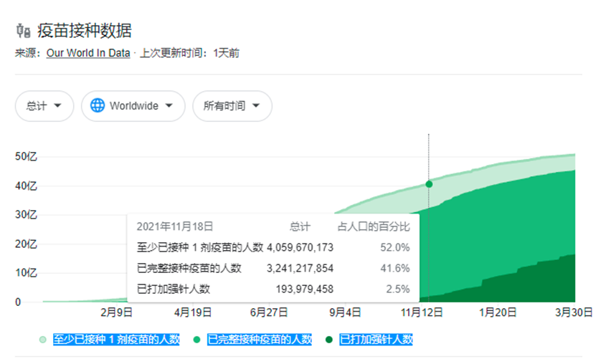Image resolution: width=601 pixels, height=364 pixels.
Task: Click the vaccine syringe icon beside title
Action: pyautogui.click(x=23, y=31)
